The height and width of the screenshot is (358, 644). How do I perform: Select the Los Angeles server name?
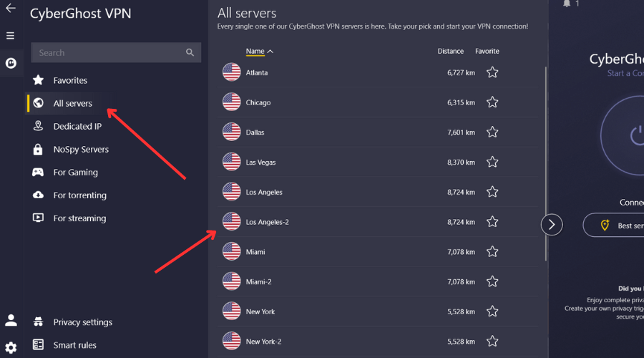point(264,192)
